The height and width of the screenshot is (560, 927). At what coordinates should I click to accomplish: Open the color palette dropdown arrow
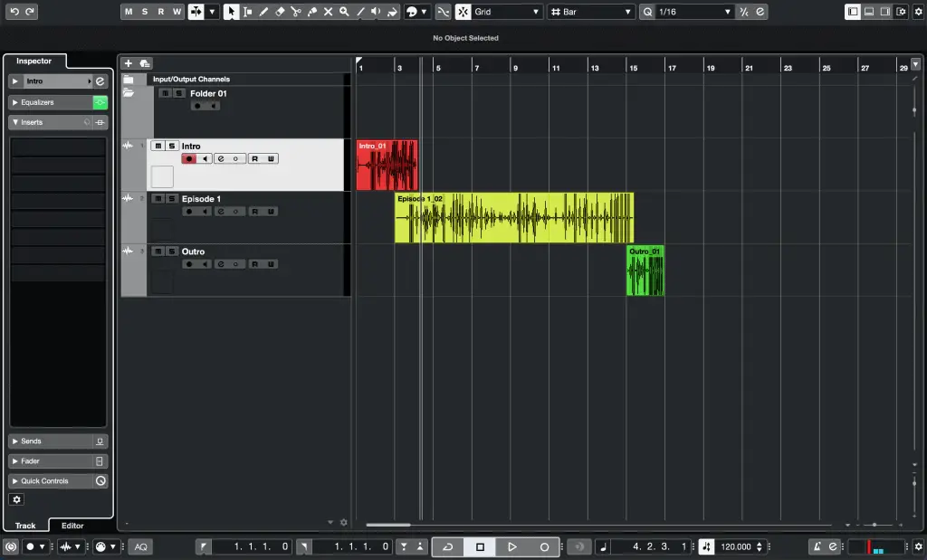click(x=424, y=11)
